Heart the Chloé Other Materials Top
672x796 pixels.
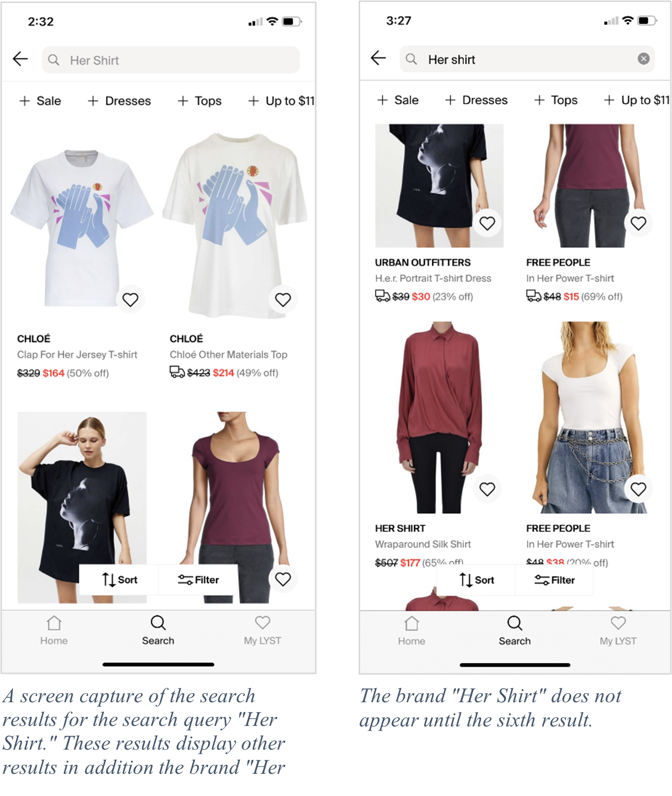[x=283, y=299]
